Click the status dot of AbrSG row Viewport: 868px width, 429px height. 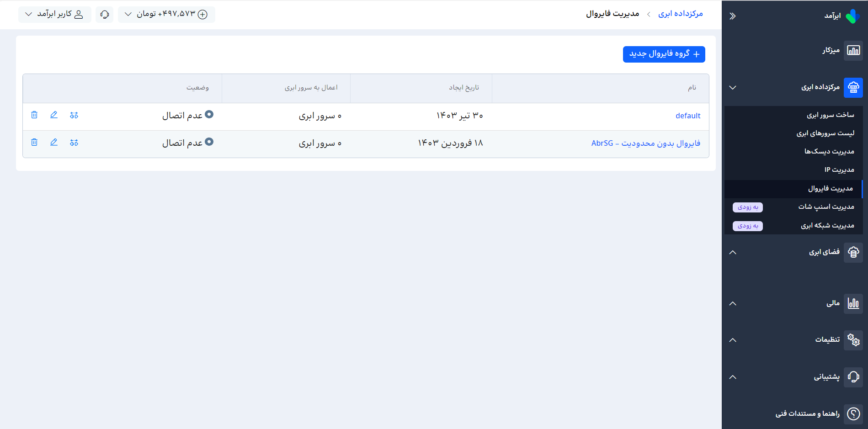coord(209,142)
